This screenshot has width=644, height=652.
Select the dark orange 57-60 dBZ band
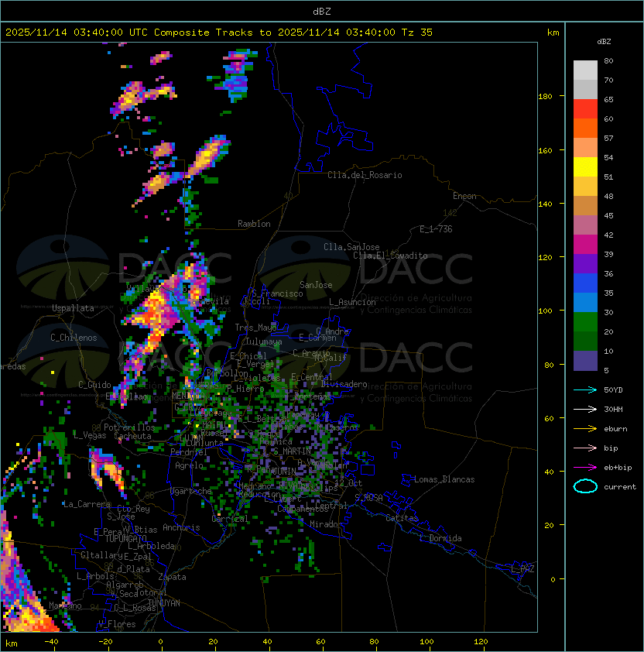coord(585,128)
